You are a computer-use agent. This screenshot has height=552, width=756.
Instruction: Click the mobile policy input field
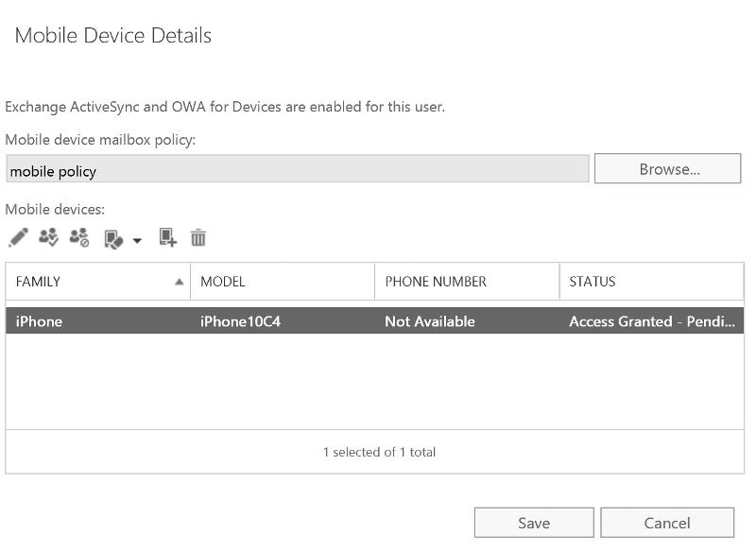298,169
